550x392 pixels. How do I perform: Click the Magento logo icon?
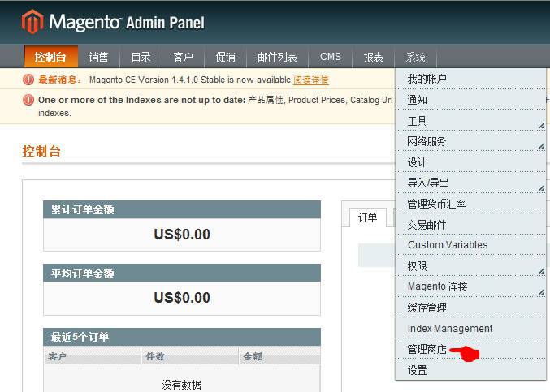click(32, 22)
